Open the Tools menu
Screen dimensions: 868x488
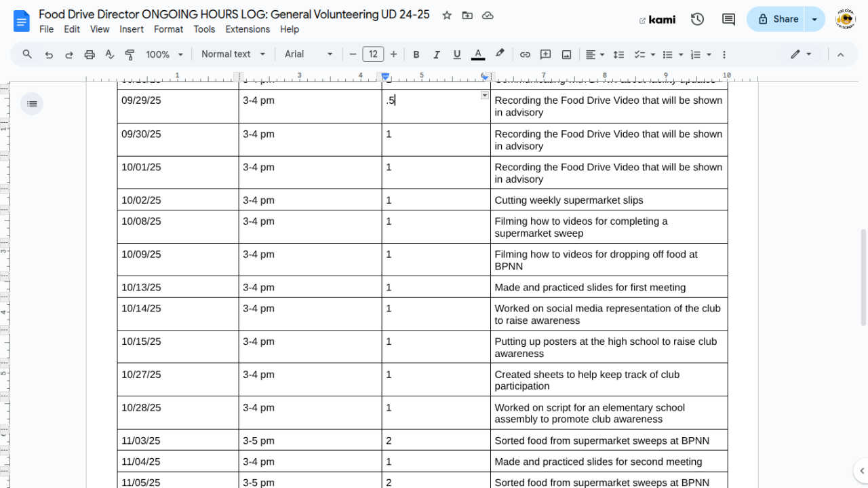(x=204, y=29)
